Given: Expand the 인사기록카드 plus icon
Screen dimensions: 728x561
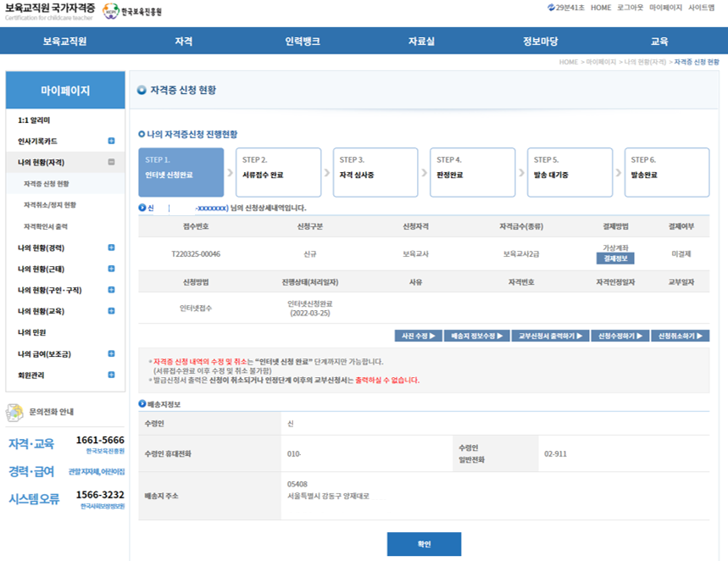Looking at the screenshot, I should click(111, 142).
